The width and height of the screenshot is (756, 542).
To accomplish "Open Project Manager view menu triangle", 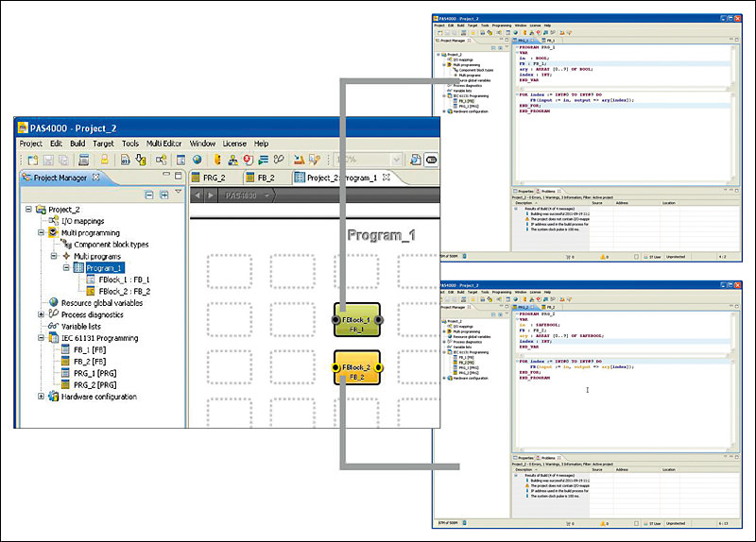I will pos(179,192).
